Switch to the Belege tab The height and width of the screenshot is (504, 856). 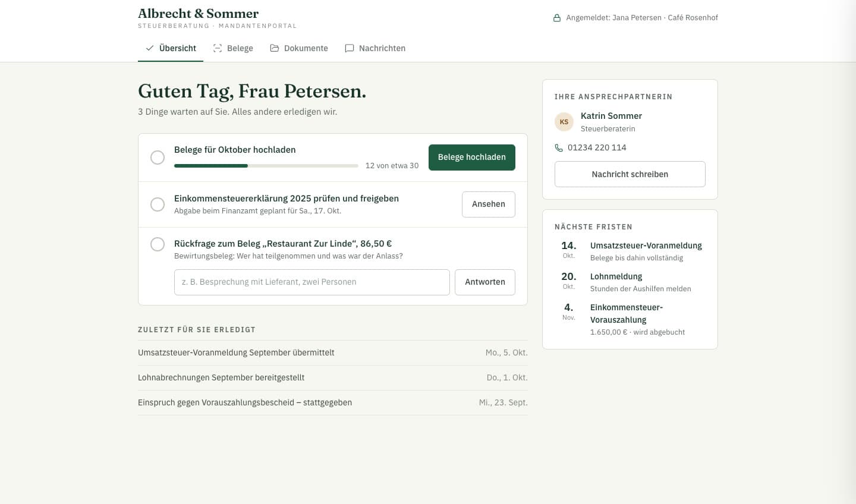coord(233,48)
